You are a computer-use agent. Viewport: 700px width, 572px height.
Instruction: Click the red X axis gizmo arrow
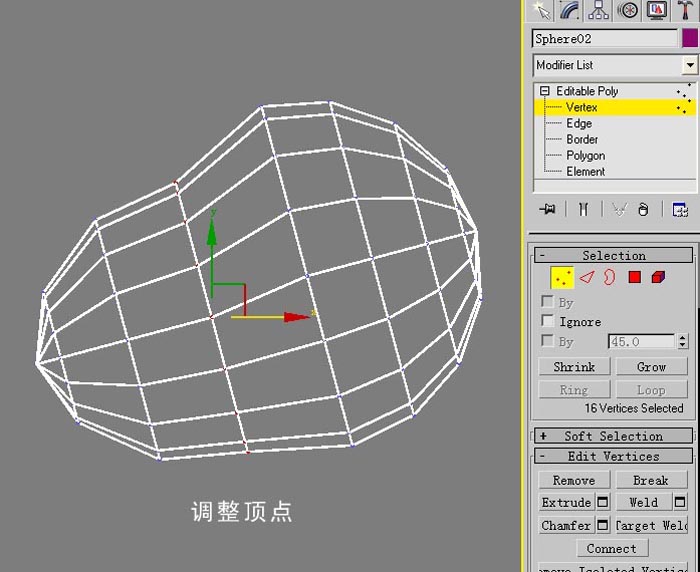pyautogui.click(x=296, y=317)
